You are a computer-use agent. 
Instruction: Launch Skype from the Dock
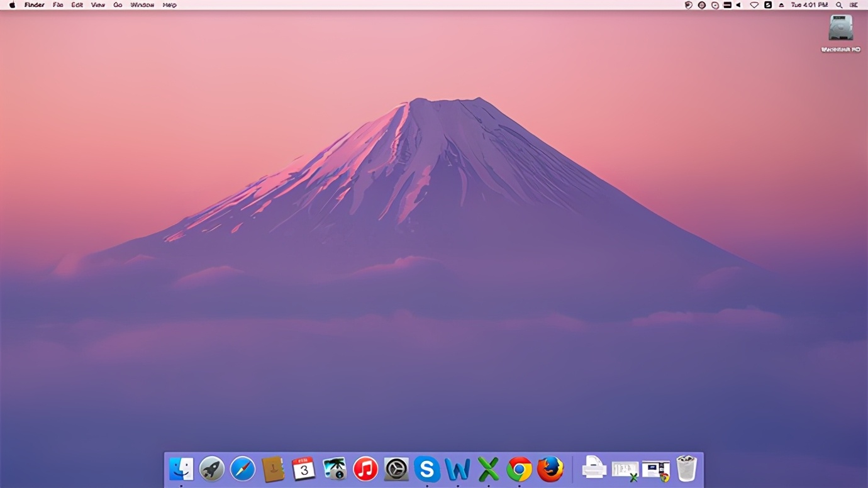[427, 469]
